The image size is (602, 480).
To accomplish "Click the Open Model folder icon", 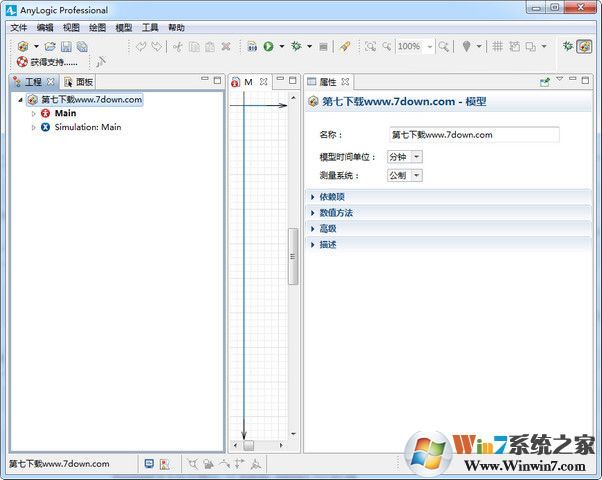I will point(50,46).
